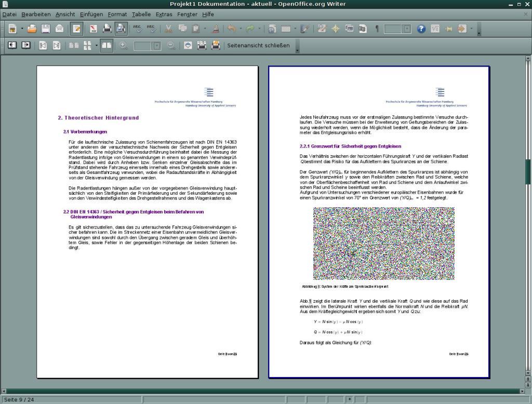Open the Format menu
532x404 pixels.
tap(117, 14)
